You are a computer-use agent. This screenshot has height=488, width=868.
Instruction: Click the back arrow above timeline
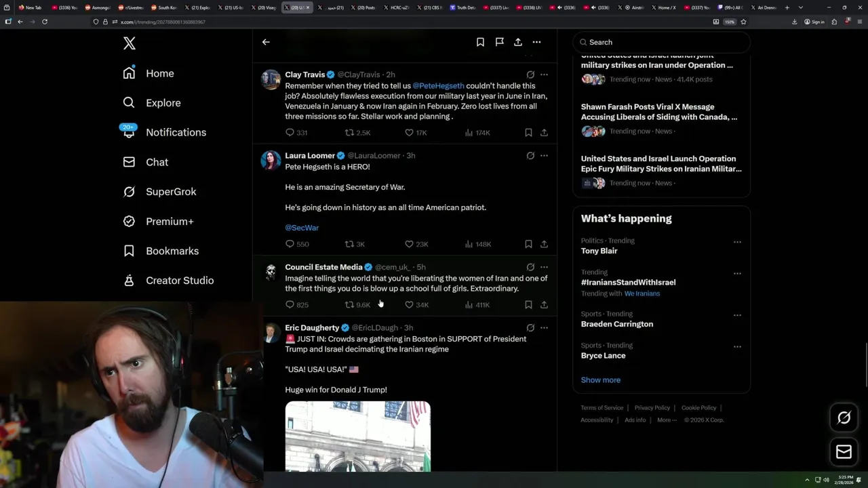266,42
